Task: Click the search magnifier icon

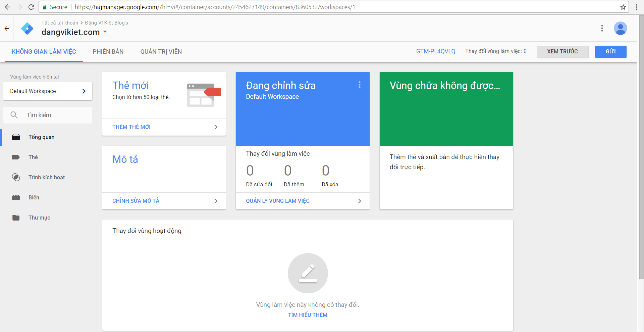Action: click(14, 115)
